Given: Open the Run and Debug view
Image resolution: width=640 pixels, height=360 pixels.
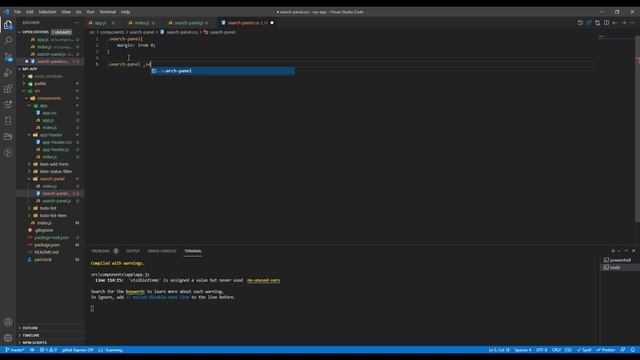Looking at the screenshot, I should 8,73.
